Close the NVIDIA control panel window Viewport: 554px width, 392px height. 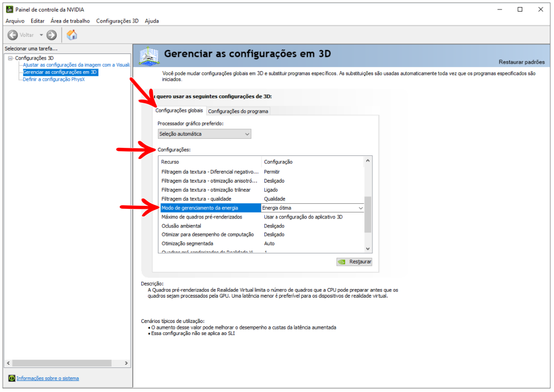[540, 10]
